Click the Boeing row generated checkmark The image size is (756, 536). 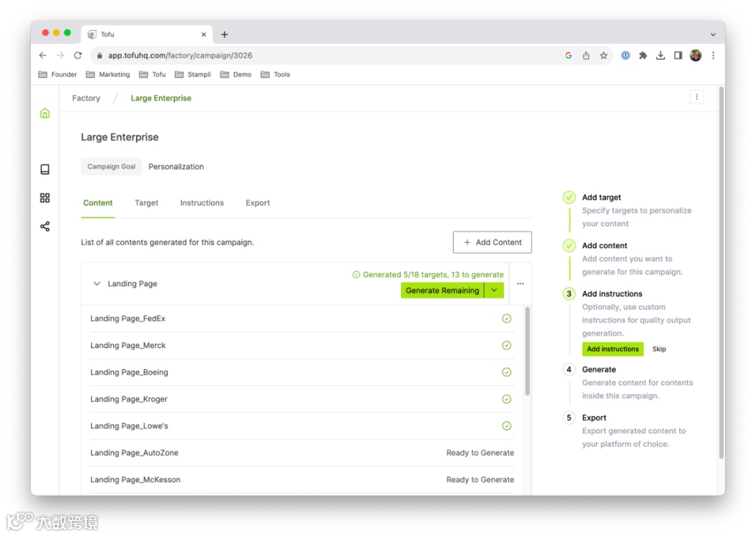(x=506, y=372)
